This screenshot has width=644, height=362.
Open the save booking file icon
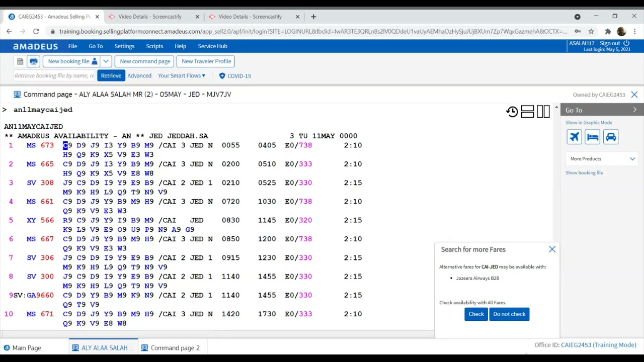click(x=20, y=61)
